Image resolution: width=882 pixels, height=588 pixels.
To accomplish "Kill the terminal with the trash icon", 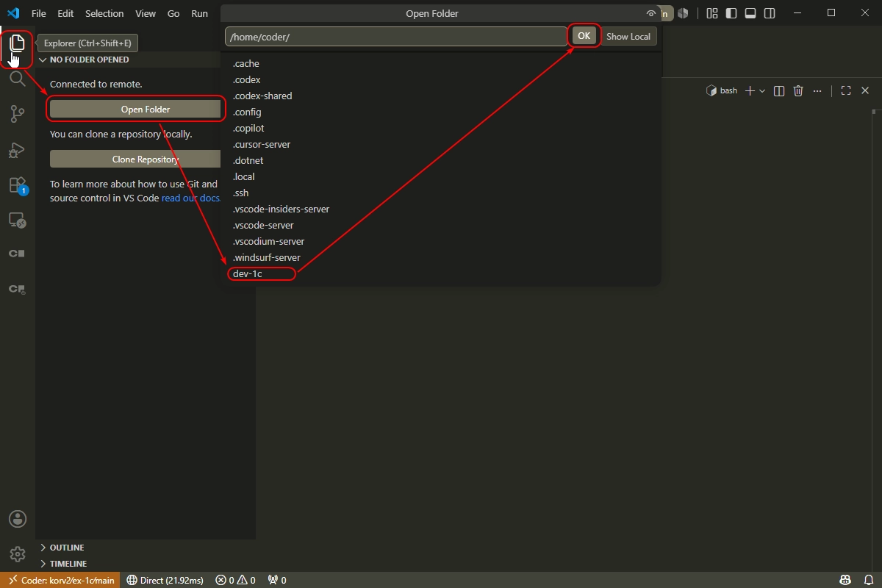I will coord(798,90).
